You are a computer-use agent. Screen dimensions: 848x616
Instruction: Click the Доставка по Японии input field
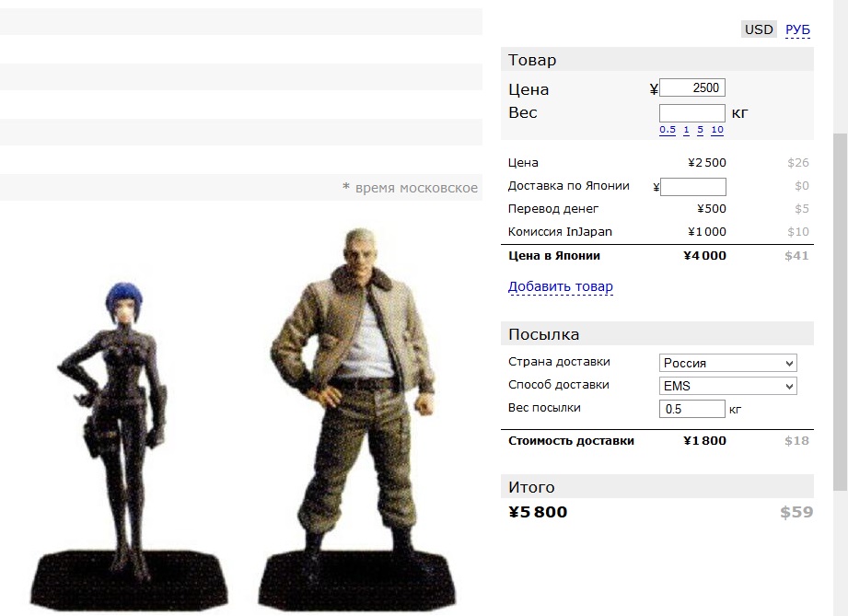692,187
